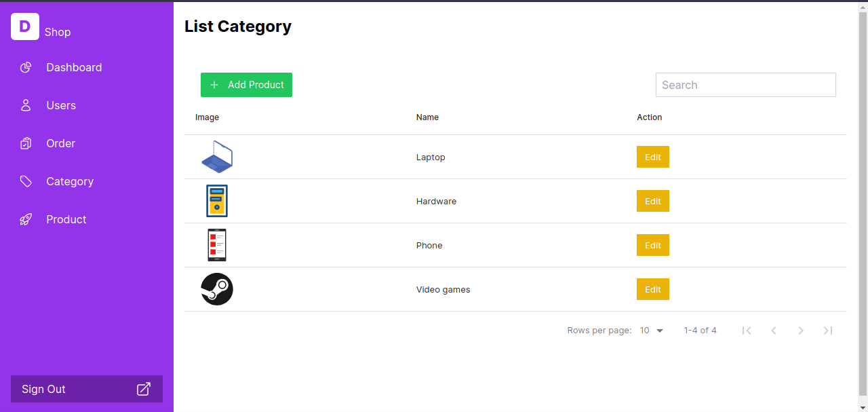Edit the Laptop category
Screen dimensions: 868x412
click(652, 157)
